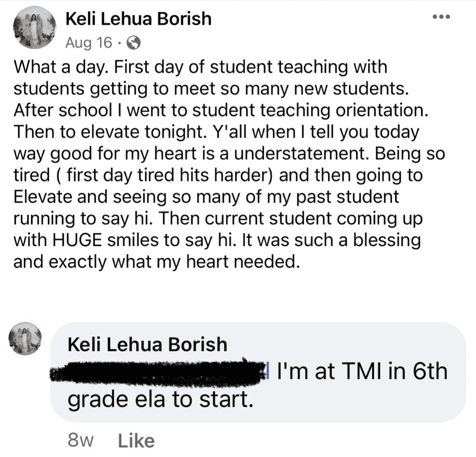Click the globe public audience icon
476x457 pixels.
[134, 43]
